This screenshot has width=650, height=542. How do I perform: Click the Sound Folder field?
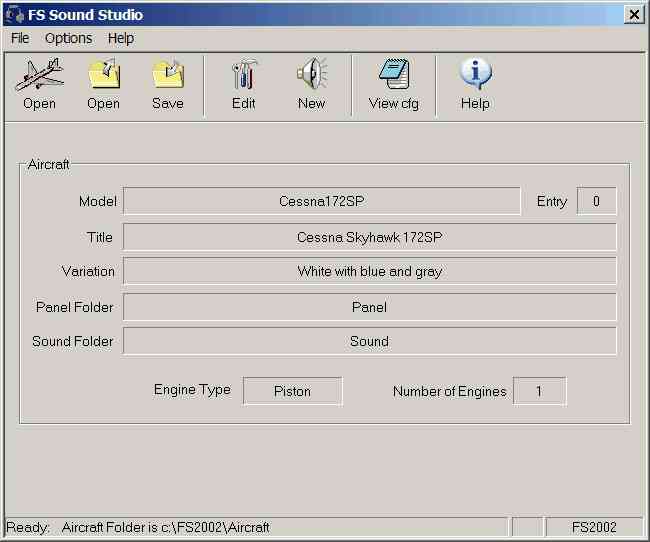(x=369, y=341)
